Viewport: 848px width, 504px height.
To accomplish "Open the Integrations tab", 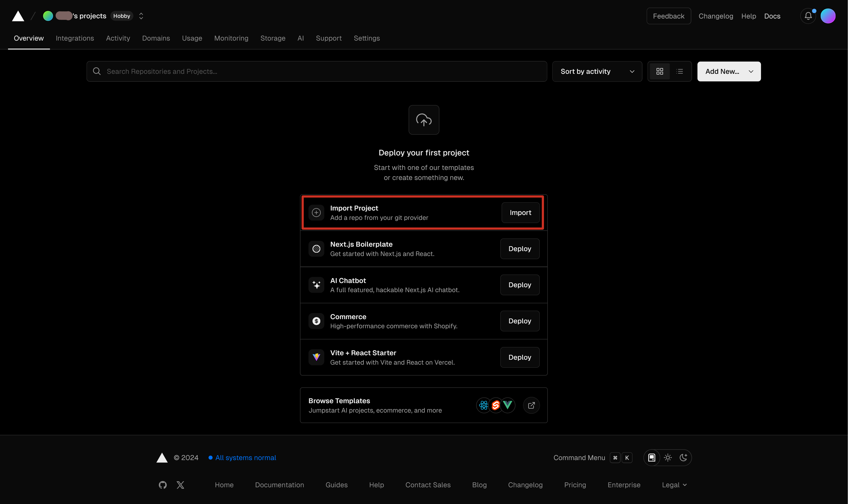I will click(75, 38).
